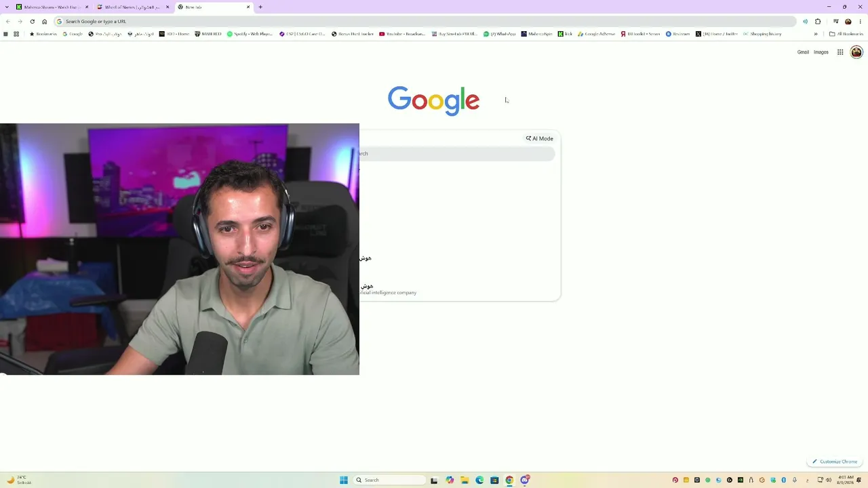The width and height of the screenshot is (868, 488).
Task: Focus the Google search box
Action: click(457, 154)
